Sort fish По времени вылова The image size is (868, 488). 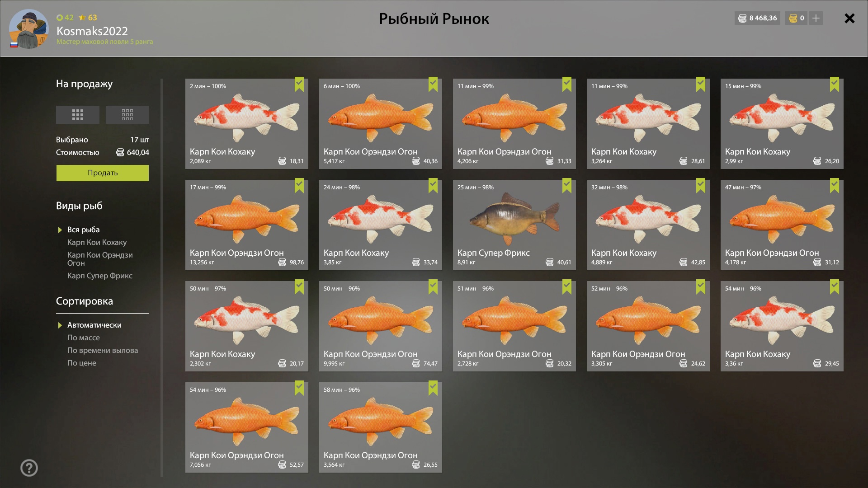pyautogui.click(x=102, y=350)
